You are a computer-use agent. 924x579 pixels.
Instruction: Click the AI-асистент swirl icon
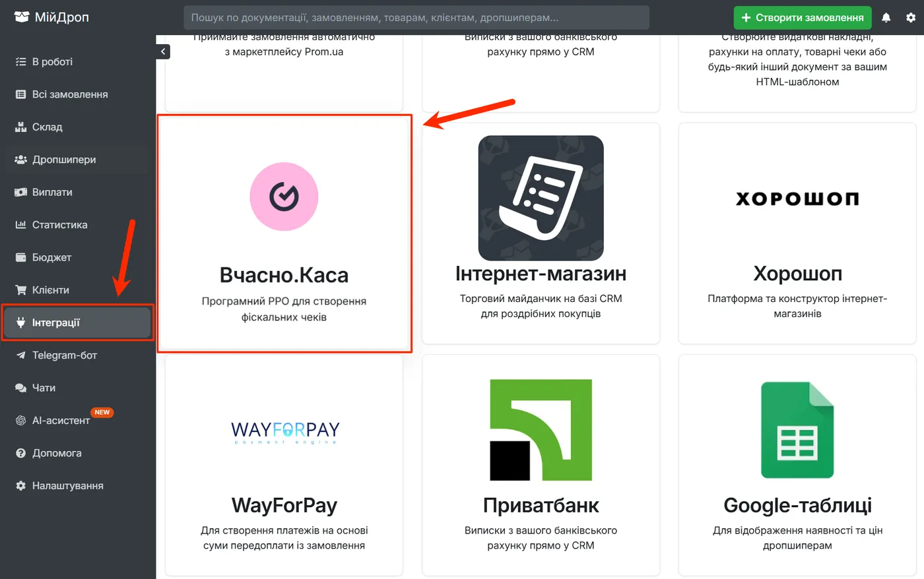pyautogui.click(x=20, y=421)
